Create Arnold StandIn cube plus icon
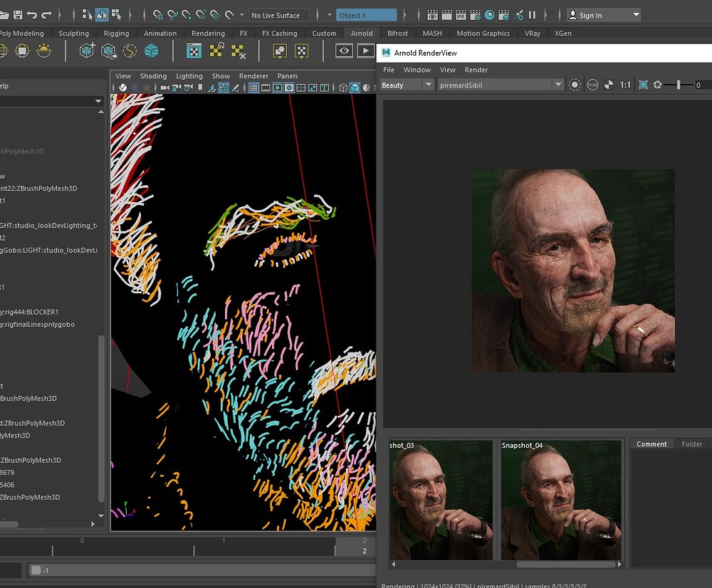The width and height of the screenshot is (712, 588). click(x=87, y=51)
